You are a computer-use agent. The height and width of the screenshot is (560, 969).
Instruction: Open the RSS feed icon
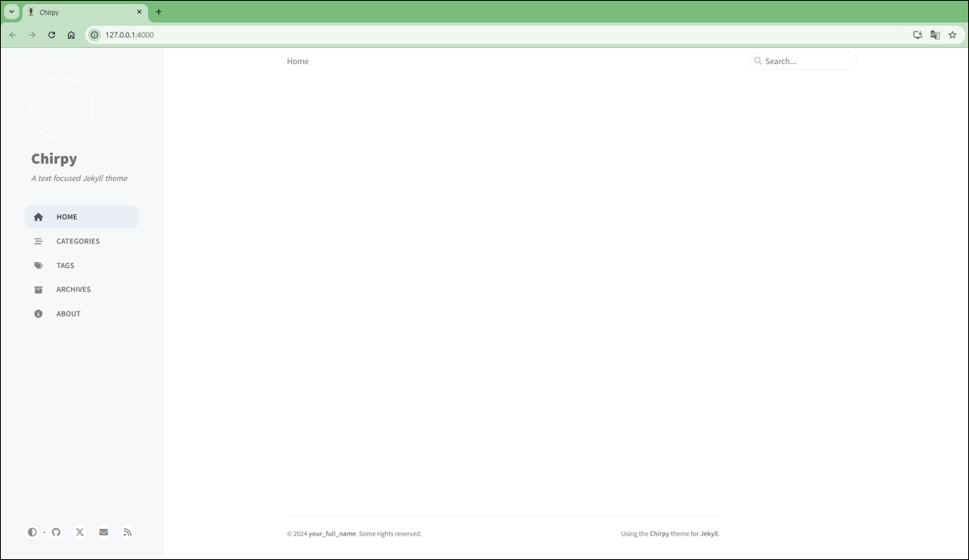(128, 532)
